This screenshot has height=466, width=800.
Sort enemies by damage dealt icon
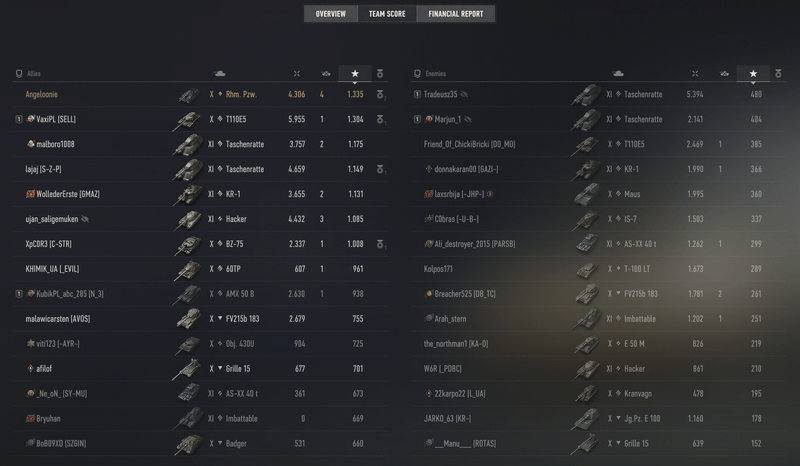click(x=696, y=74)
